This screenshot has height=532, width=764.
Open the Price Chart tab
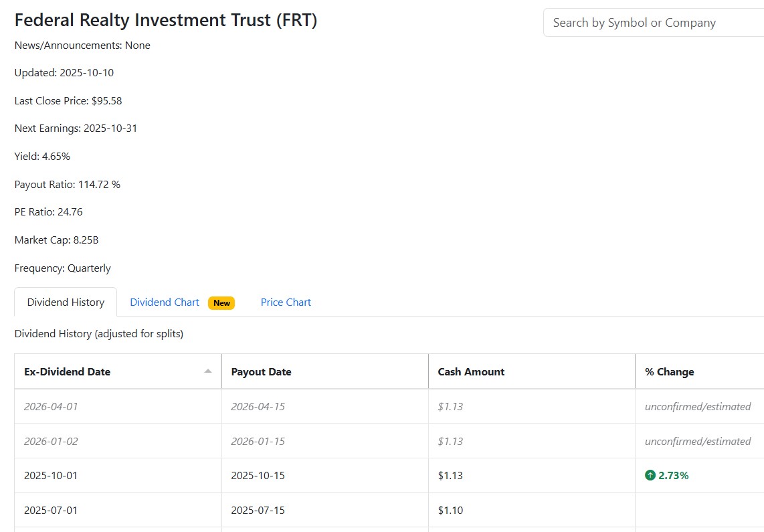click(286, 302)
